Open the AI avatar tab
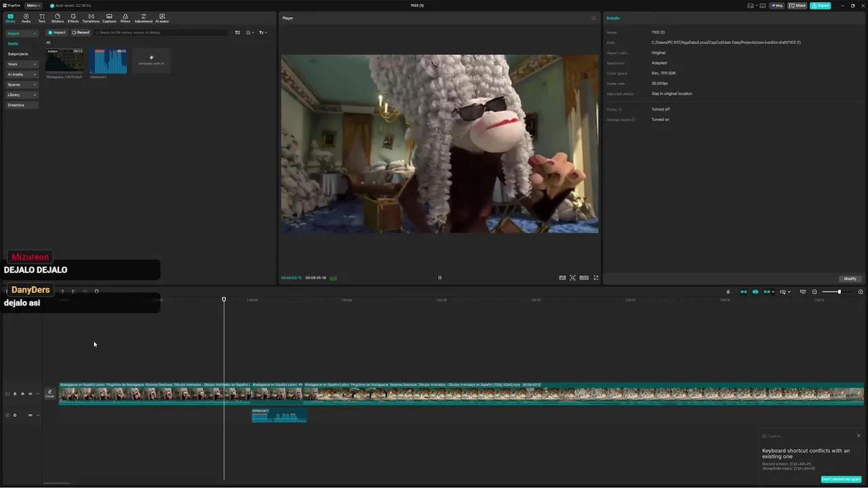 (x=162, y=18)
